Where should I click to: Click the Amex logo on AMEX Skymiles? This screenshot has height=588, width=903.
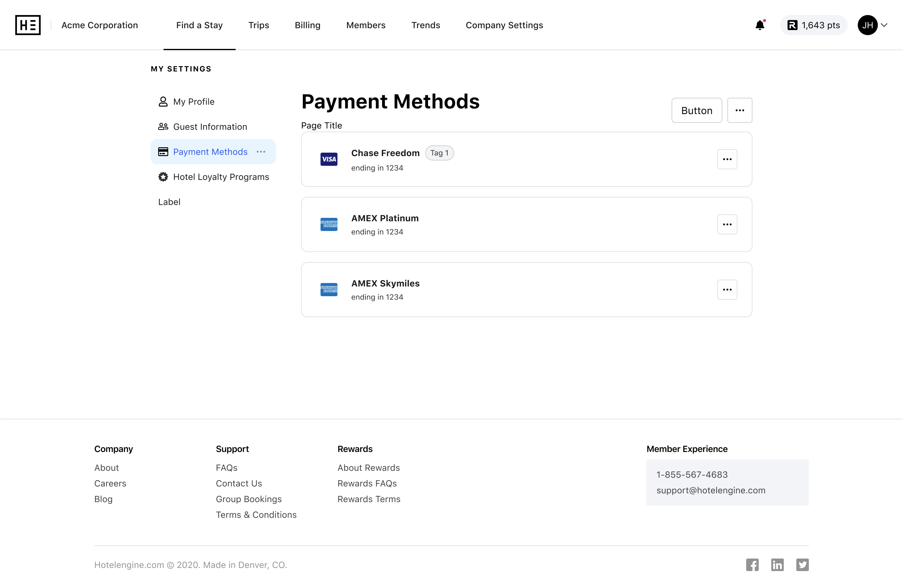(329, 290)
